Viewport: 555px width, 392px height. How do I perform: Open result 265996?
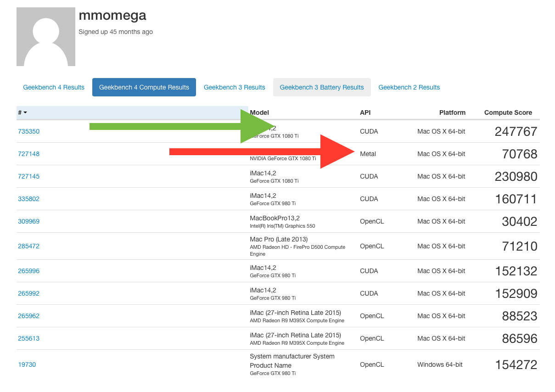pyautogui.click(x=29, y=271)
